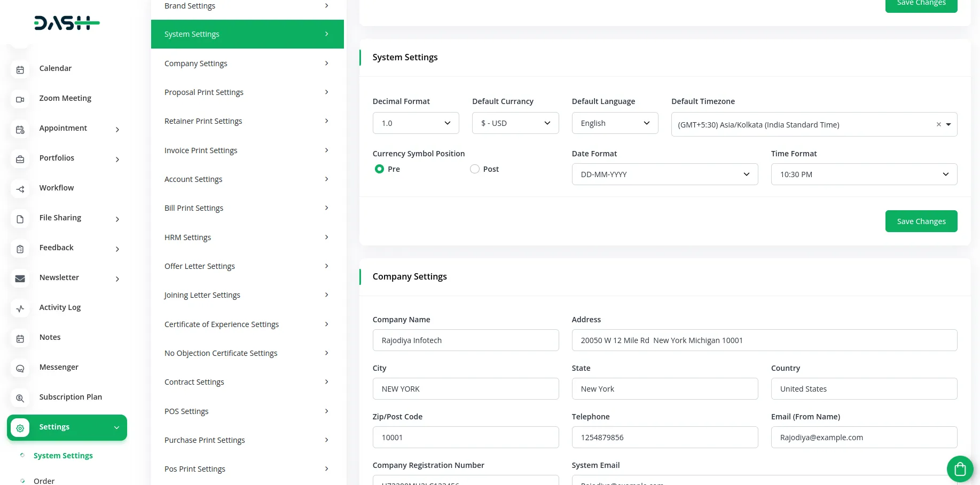Click the Newsletter envelope icon
Viewport: 980px width, 485px height.
[x=20, y=279]
